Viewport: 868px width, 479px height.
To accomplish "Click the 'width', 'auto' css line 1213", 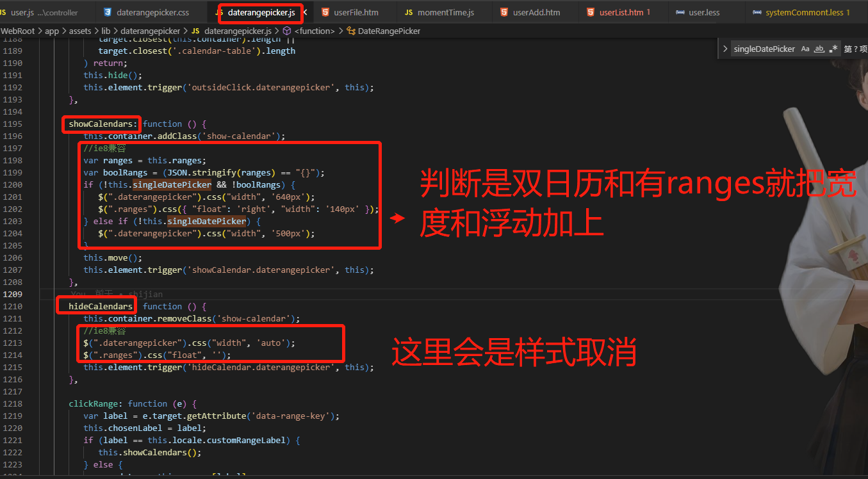I will click(190, 343).
